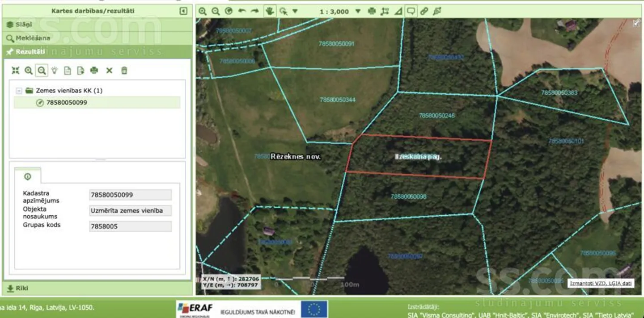This screenshot has height=318, width=644.
Task: Click the map zoom in magnifier
Action: [203, 12]
